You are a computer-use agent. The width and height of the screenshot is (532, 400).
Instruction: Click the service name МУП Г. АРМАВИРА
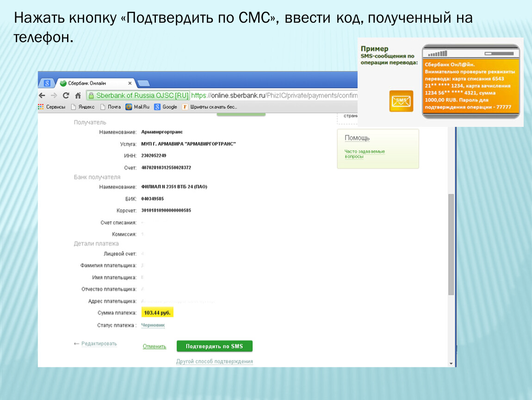tap(188, 144)
